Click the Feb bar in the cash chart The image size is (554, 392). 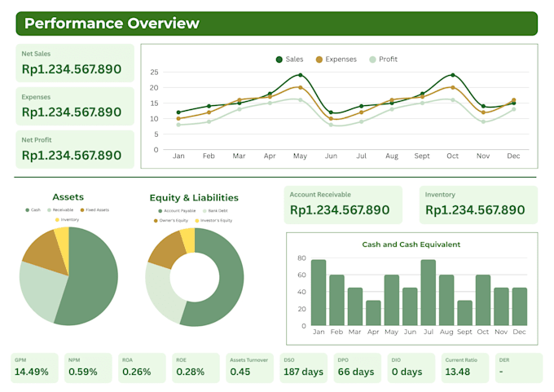pos(336,300)
